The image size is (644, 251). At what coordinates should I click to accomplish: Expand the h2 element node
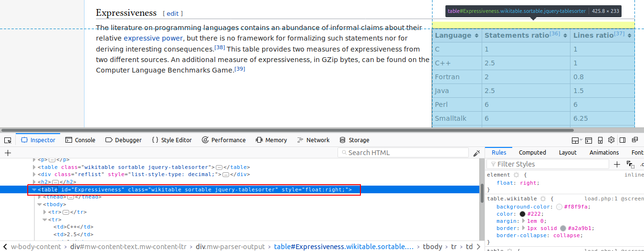(x=34, y=182)
